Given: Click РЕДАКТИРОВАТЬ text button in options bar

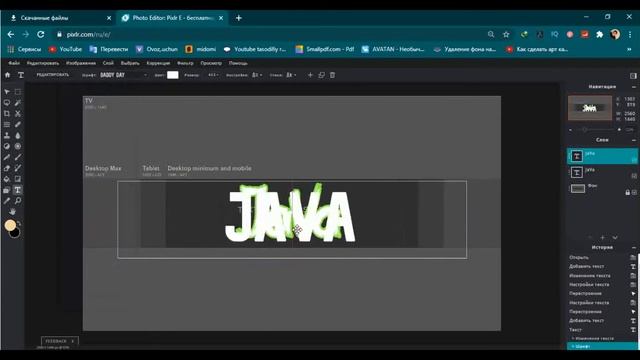Looking at the screenshot, I should 53,75.
